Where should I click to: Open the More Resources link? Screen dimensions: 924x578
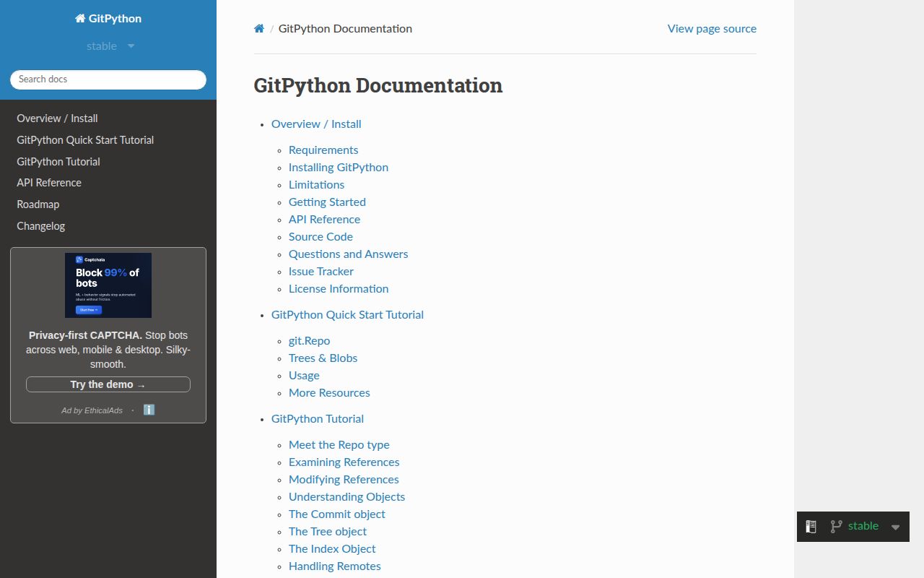click(329, 393)
